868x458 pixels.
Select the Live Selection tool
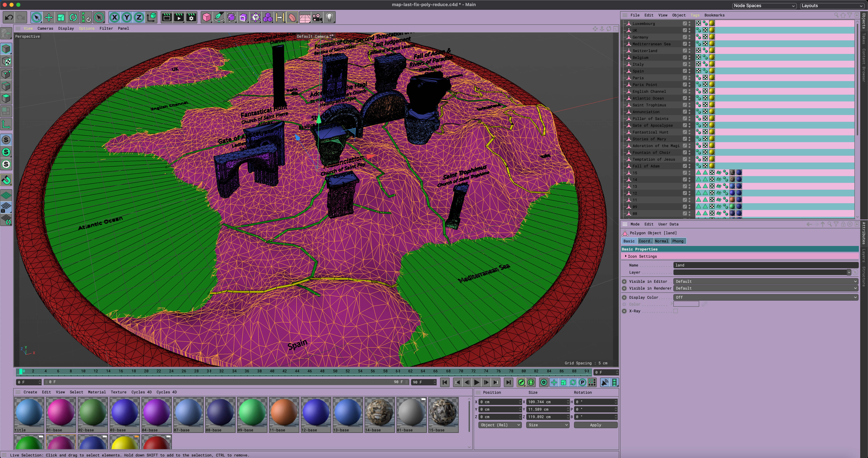[36, 17]
